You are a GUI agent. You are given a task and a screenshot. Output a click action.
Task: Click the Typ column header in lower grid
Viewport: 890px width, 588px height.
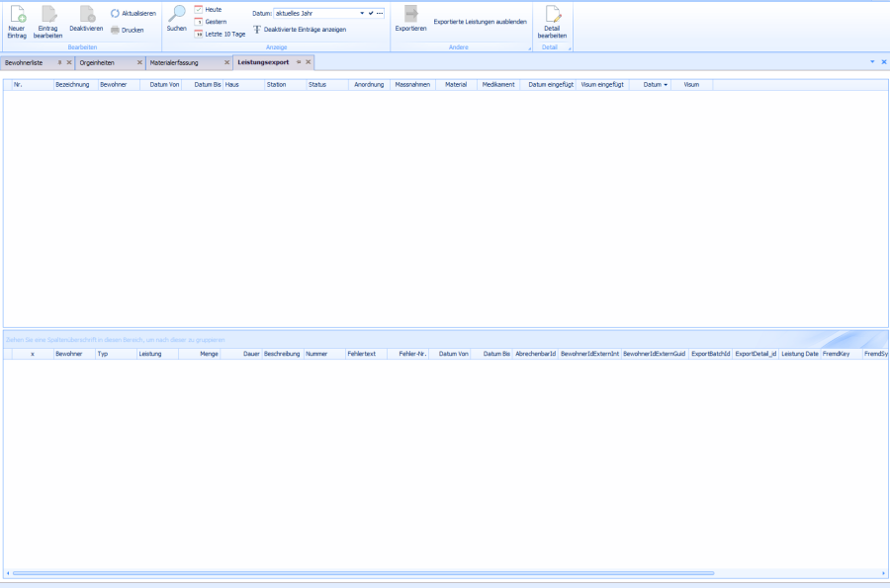point(116,354)
